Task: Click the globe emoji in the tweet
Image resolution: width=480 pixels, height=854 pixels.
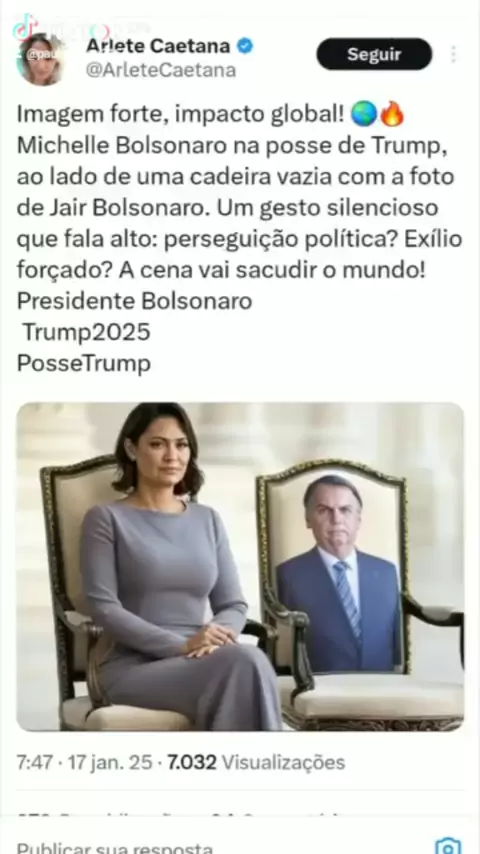Action: pos(363,115)
